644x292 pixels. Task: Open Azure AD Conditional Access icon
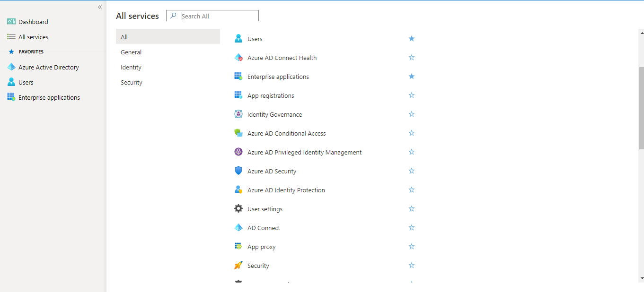(238, 133)
